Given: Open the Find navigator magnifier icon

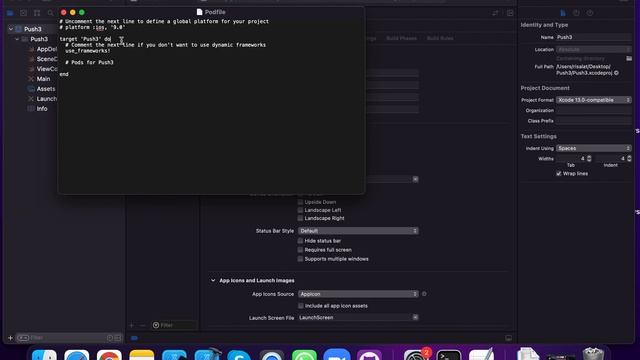Looking at the screenshot, I should [x=50, y=13].
